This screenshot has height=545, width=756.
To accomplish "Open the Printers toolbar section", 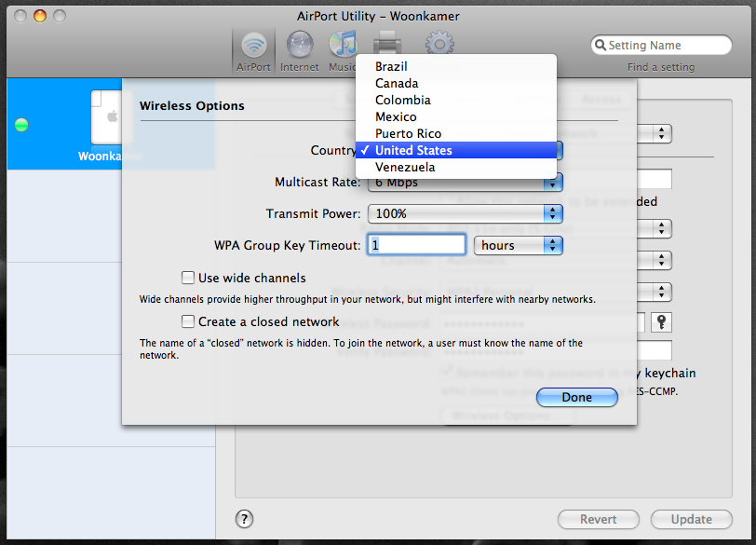I will coord(387,43).
